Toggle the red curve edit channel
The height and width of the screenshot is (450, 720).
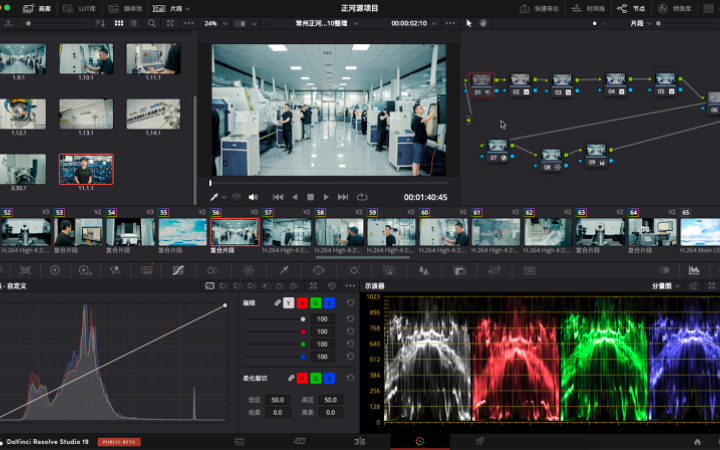click(302, 303)
